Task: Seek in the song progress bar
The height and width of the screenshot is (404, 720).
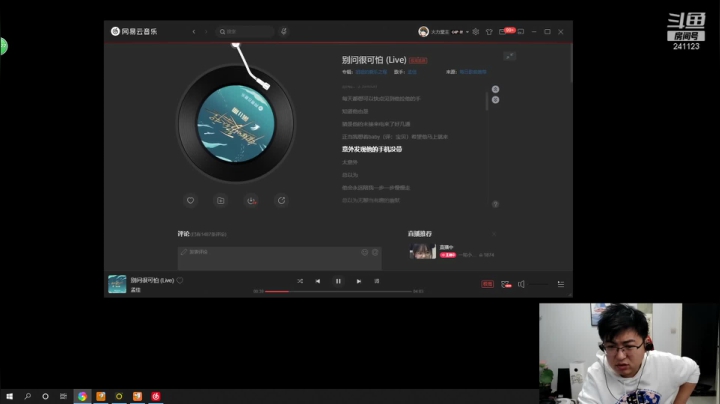Action: [338, 291]
